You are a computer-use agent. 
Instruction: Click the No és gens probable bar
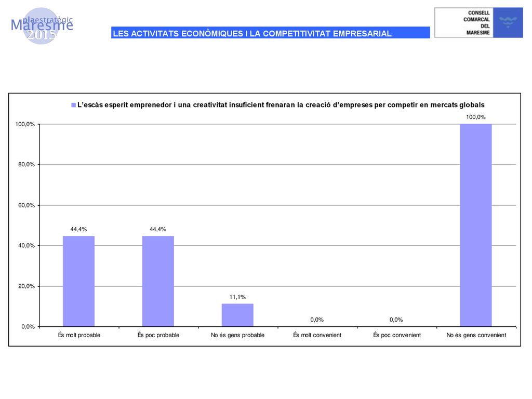(237, 315)
